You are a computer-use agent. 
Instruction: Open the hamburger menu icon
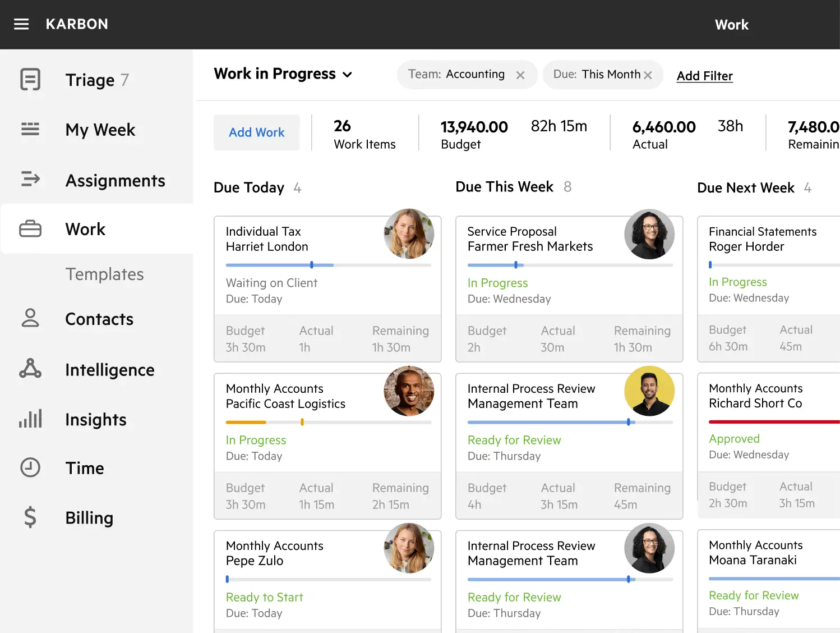tap(21, 24)
